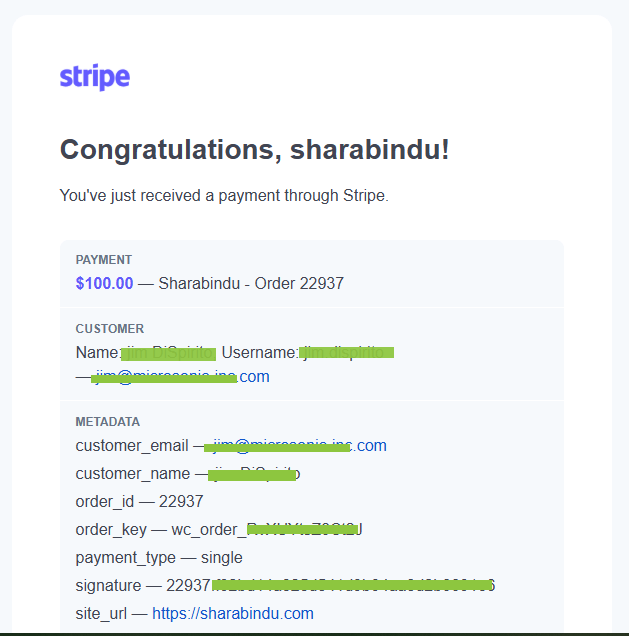Image resolution: width=629 pixels, height=636 pixels.
Task: Click the signature value line
Action: [x=285, y=586]
